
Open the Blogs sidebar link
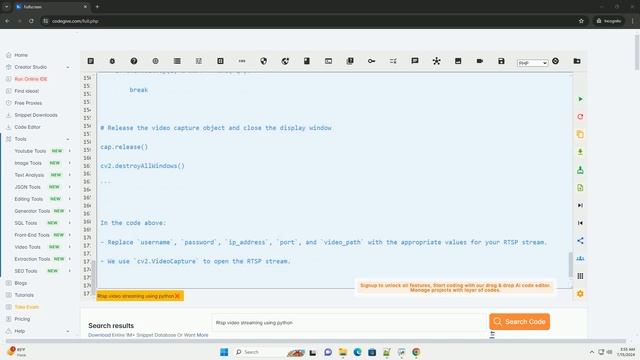pos(20,283)
